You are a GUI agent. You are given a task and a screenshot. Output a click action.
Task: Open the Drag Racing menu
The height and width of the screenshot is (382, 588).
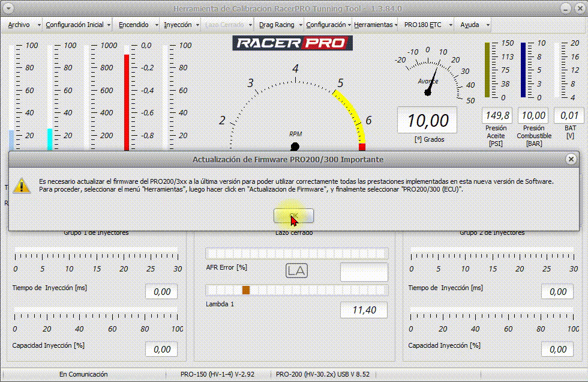click(x=277, y=25)
